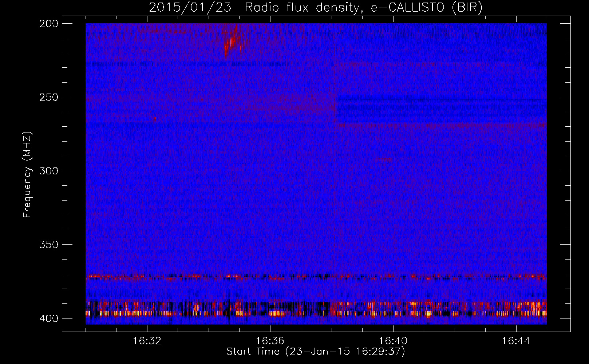Click the 16:44 time tick label

[516, 341]
